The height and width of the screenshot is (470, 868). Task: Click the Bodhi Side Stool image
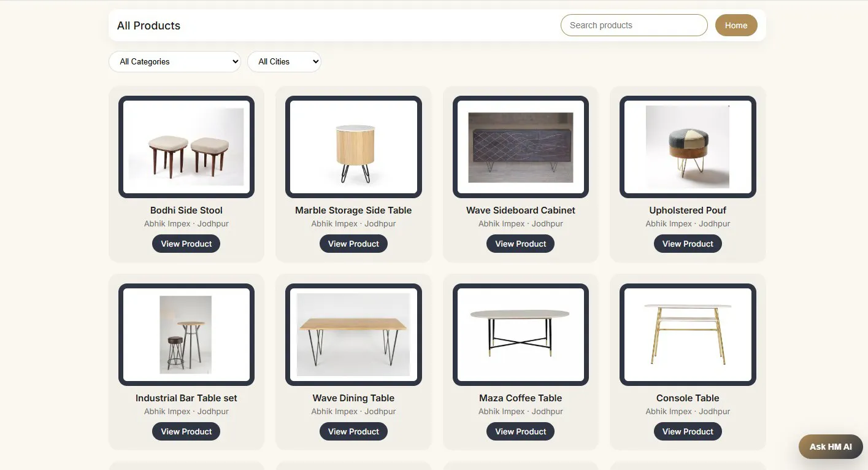tap(186, 147)
